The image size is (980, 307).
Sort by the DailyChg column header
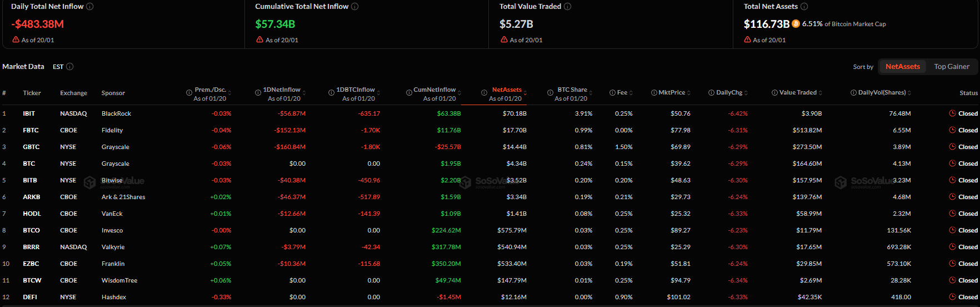[729, 93]
